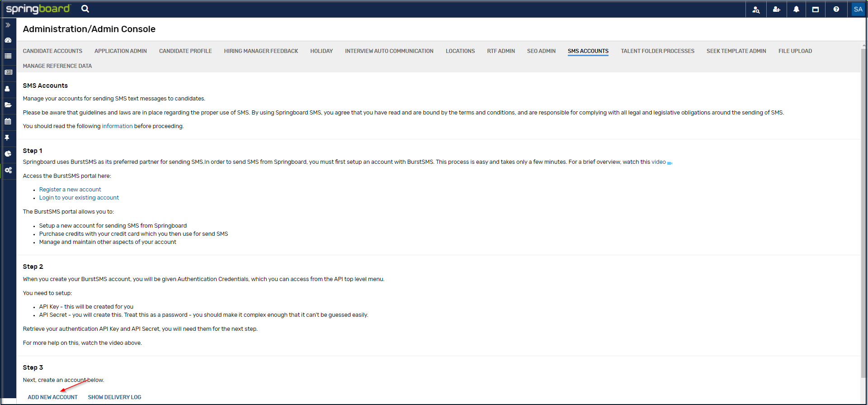Click the Step 2 heading
868x405 pixels.
(x=33, y=267)
